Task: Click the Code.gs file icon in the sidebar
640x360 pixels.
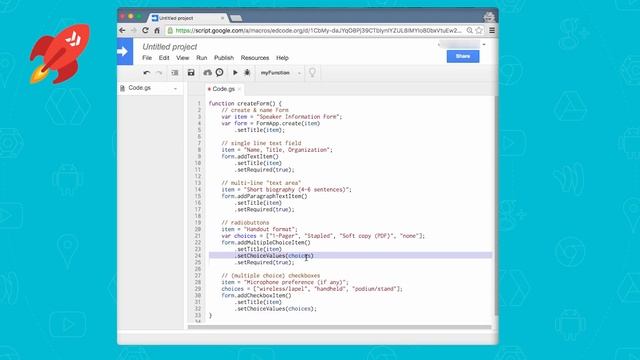Action: (x=122, y=88)
